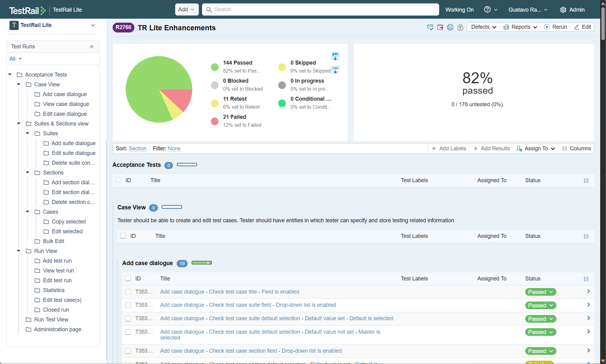Tick checkbox for first Add case dialogue test

click(128, 292)
